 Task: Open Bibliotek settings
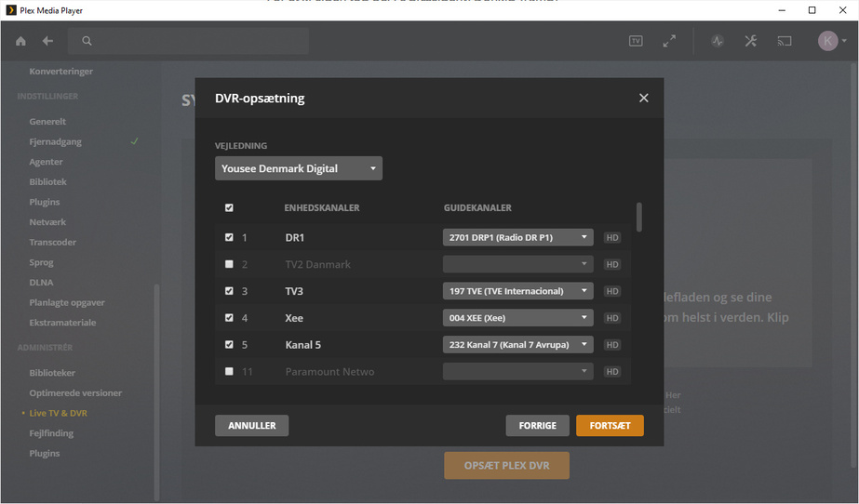point(47,181)
